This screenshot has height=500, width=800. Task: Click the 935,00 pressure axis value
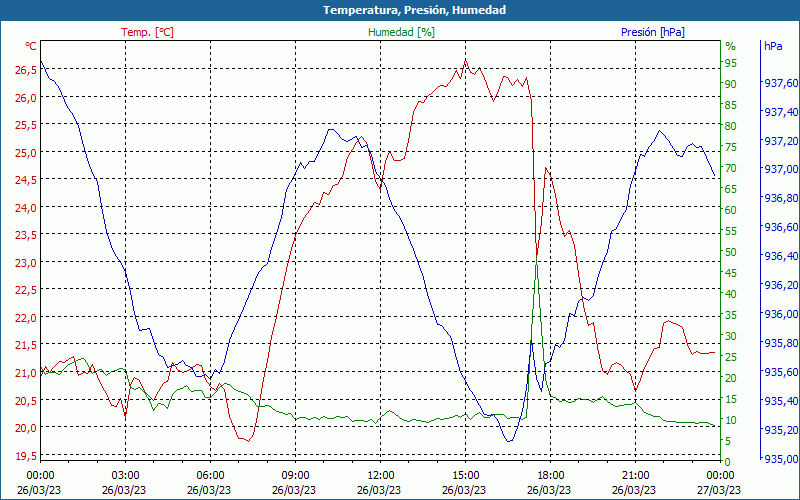tap(780, 458)
